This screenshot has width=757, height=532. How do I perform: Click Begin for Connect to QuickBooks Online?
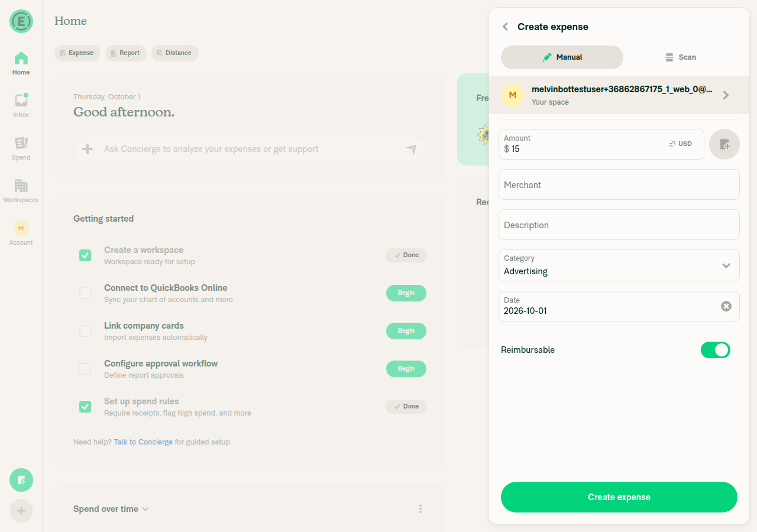[x=406, y=293]
